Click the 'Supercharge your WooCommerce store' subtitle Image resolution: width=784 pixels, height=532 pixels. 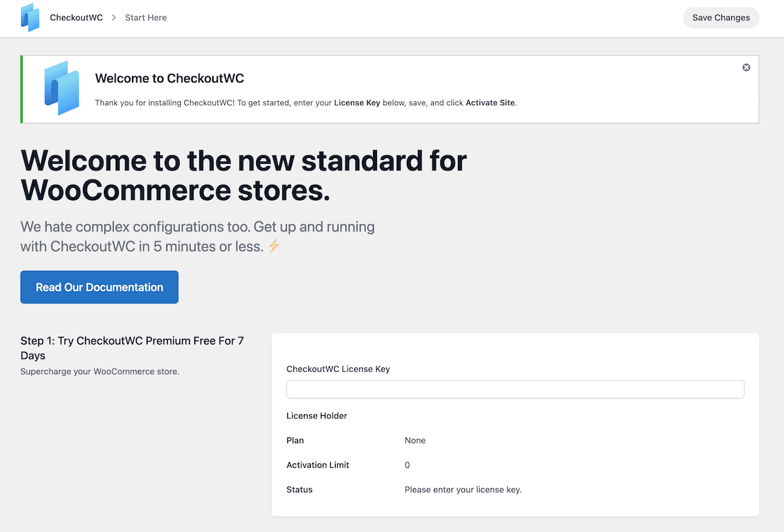click(x=99, y=371)
